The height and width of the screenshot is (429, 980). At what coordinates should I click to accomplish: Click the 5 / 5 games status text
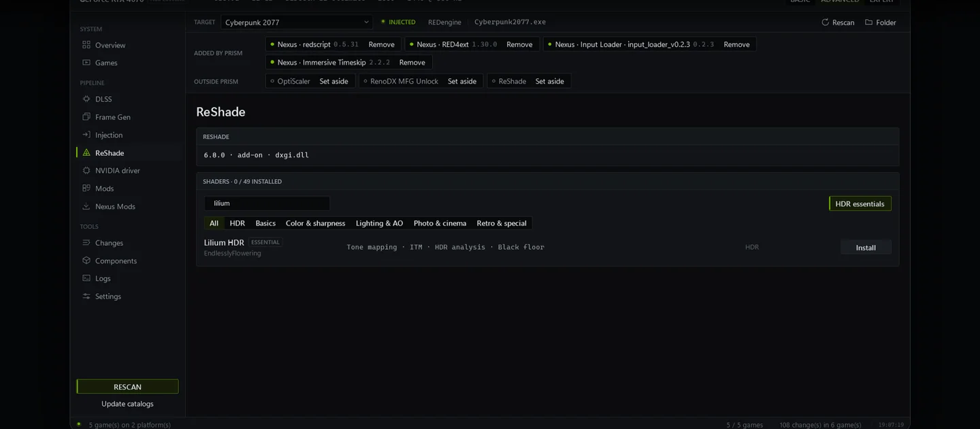745,425
